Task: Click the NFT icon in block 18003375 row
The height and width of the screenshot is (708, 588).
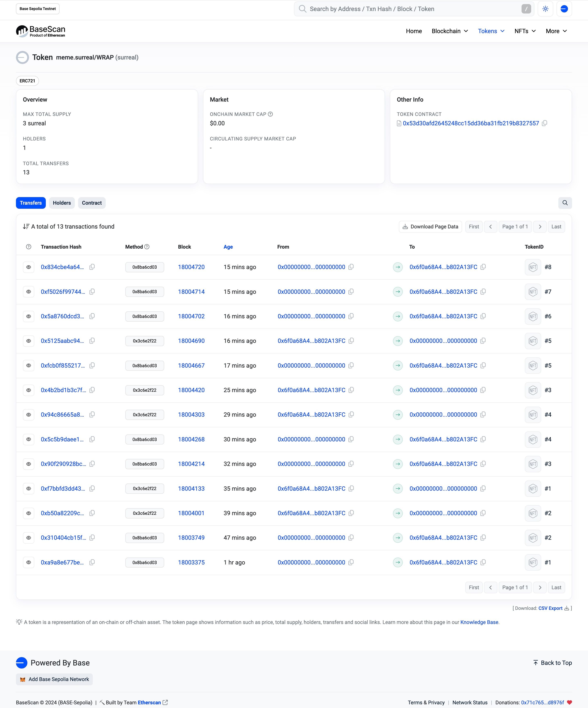Action: (533, 562)
